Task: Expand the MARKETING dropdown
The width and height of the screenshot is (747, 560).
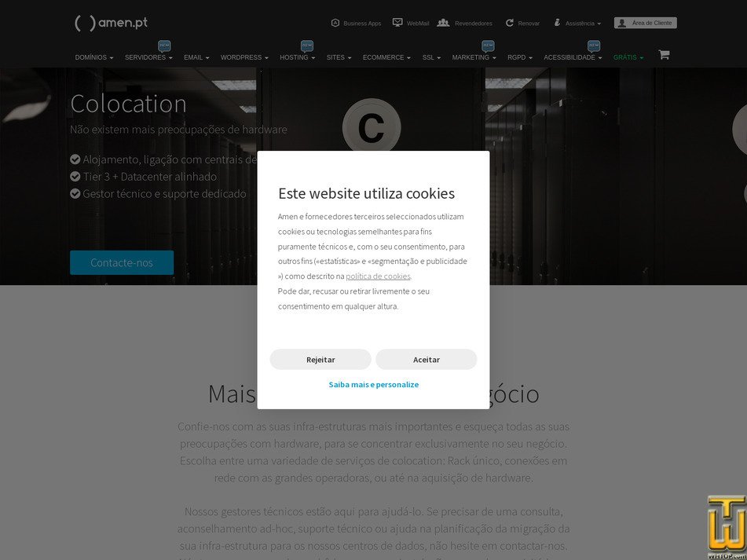Action: pos(472,57)
